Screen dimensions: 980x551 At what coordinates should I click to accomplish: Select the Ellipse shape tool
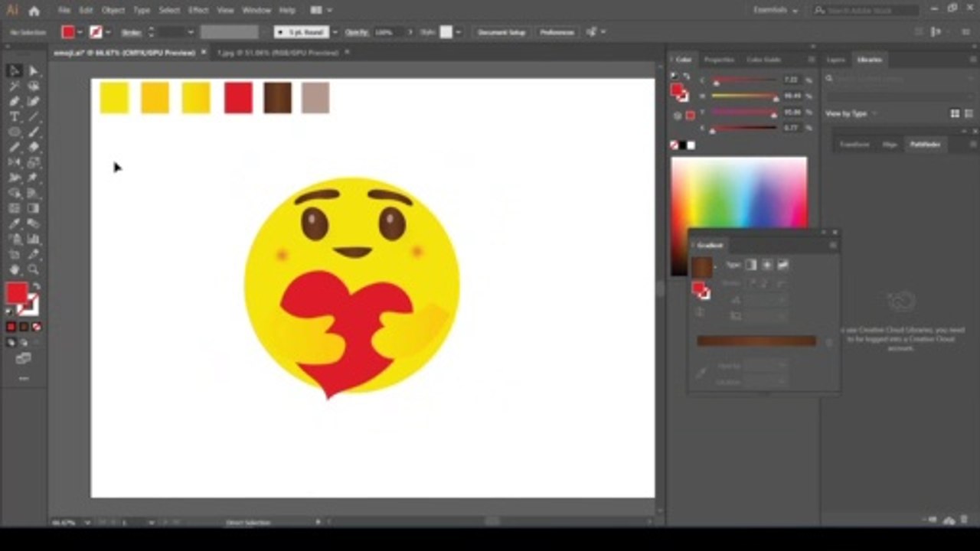pos(14,132)
